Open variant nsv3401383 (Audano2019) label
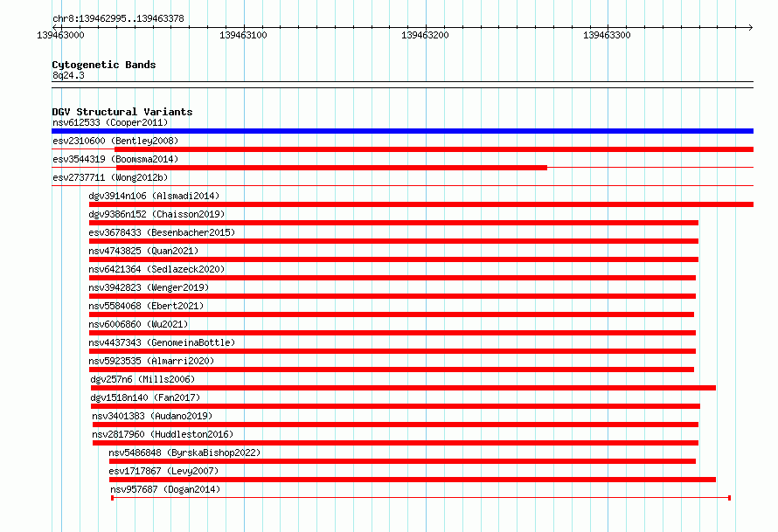This screenshot has height=532, width=778. pyautogui.click(x=152, y=416)
